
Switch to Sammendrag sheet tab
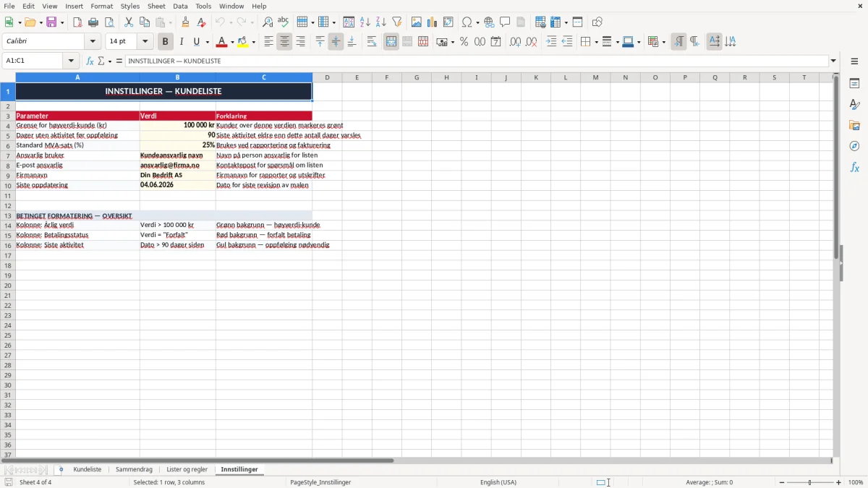134,469
